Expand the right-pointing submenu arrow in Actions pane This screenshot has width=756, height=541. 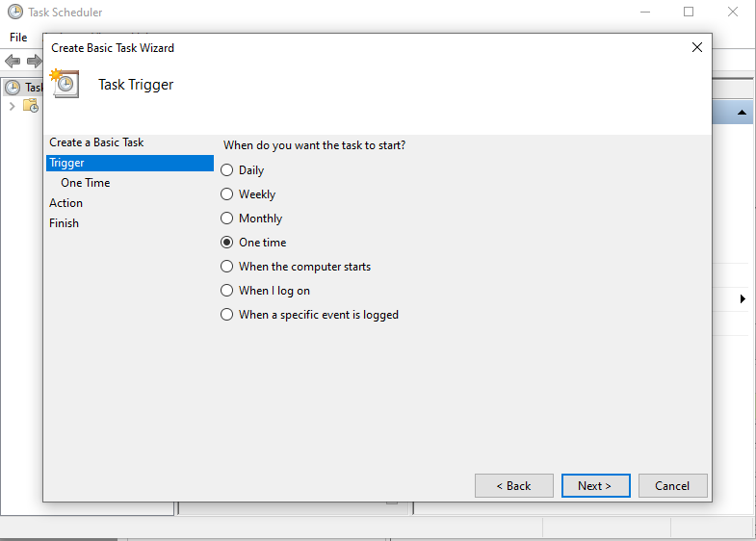743,298
